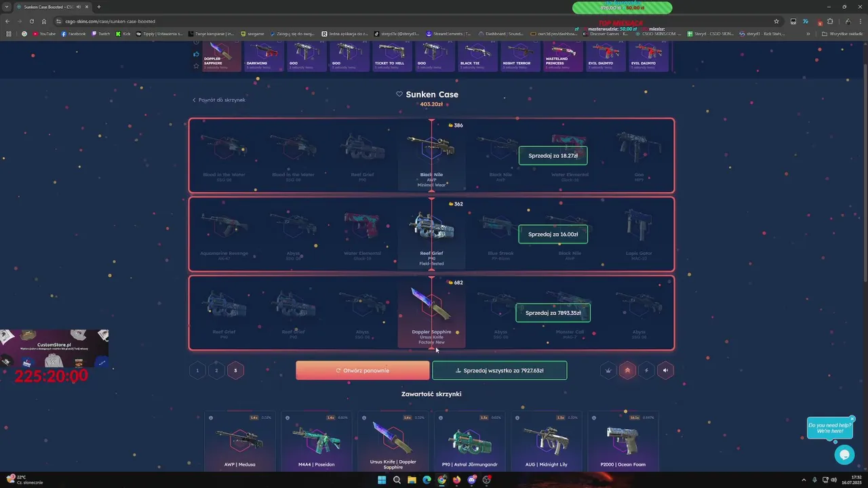Open the Facebook bookmark
Image resolution: width=868 pixels, height=488 pixels.
73,33
